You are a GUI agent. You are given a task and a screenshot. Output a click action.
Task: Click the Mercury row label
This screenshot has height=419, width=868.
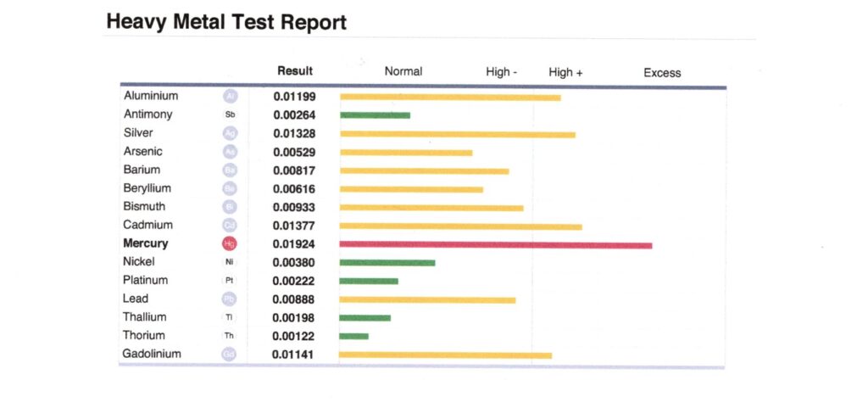[146, 243]
